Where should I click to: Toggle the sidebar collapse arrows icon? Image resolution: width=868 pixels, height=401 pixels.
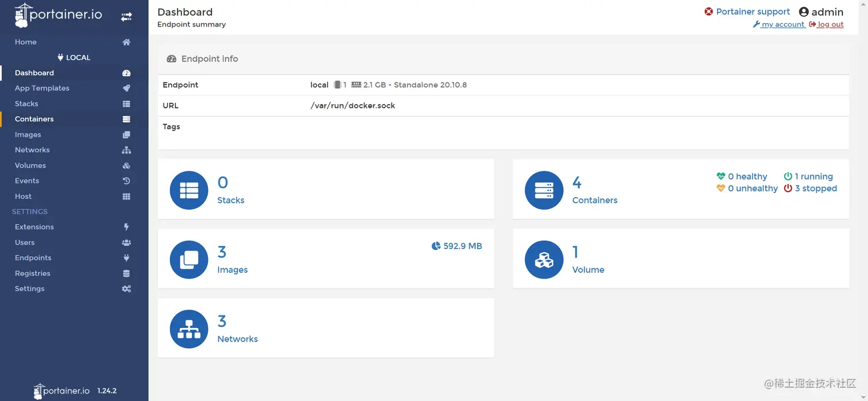pyautogui.click(x=126, y=17)
